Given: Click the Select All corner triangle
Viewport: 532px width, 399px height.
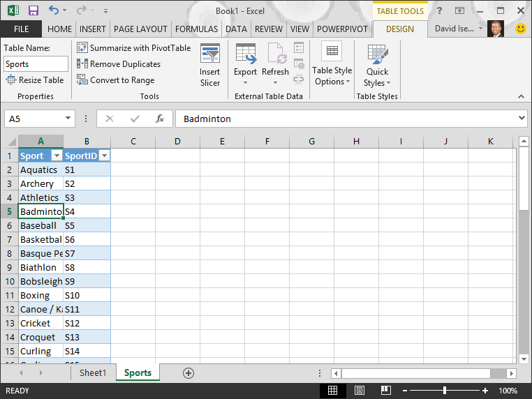Looking at the screenshot, I should pyautogui.click(x=12, y=142).
